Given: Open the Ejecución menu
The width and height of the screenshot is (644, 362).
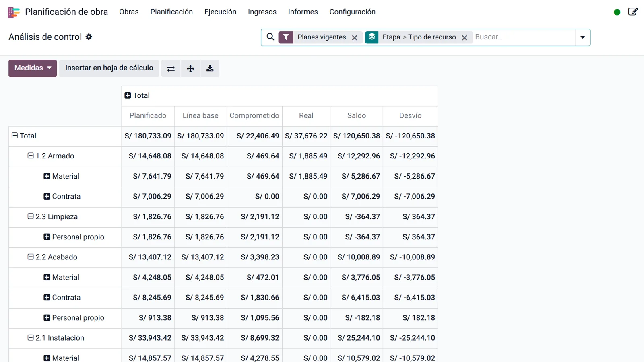Looking at the screenshot, I should click(220, 12).
